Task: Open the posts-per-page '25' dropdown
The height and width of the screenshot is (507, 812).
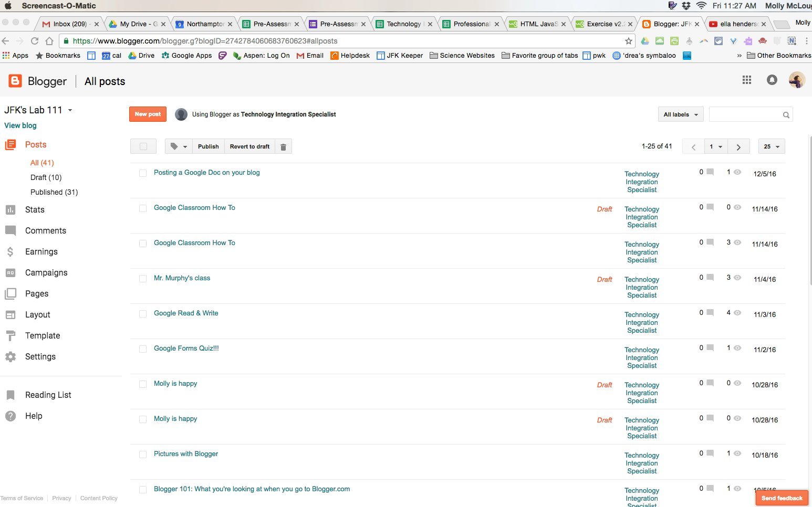Action: 771,146
